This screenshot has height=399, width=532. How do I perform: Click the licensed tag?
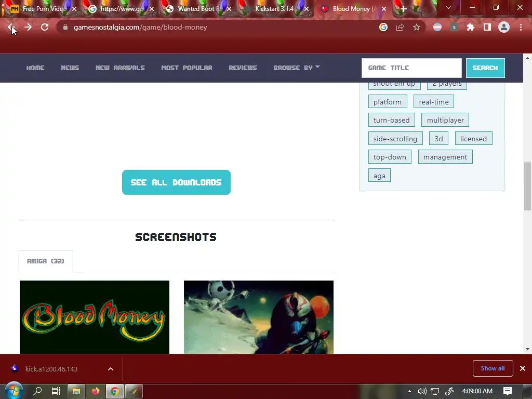(474, 138)
